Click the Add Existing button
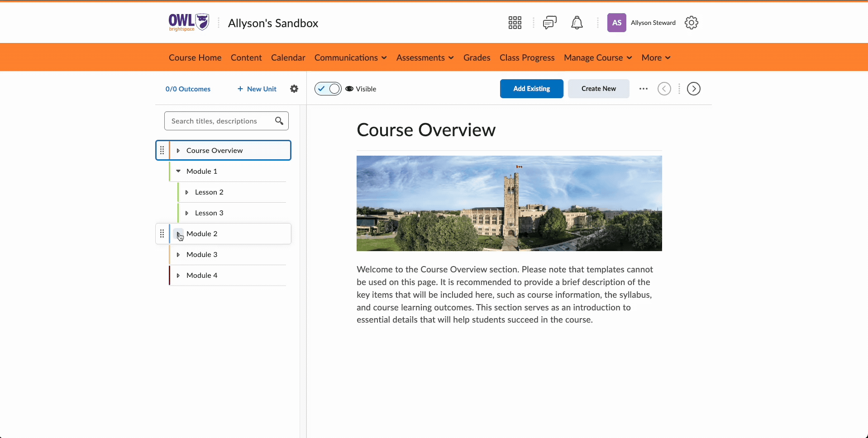 click(531, 89)
